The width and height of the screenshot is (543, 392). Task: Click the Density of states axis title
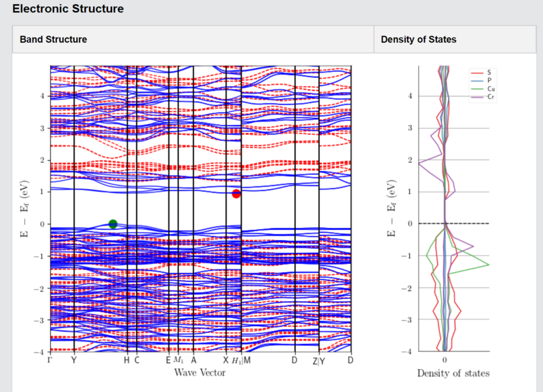click(x=453, y=373)
